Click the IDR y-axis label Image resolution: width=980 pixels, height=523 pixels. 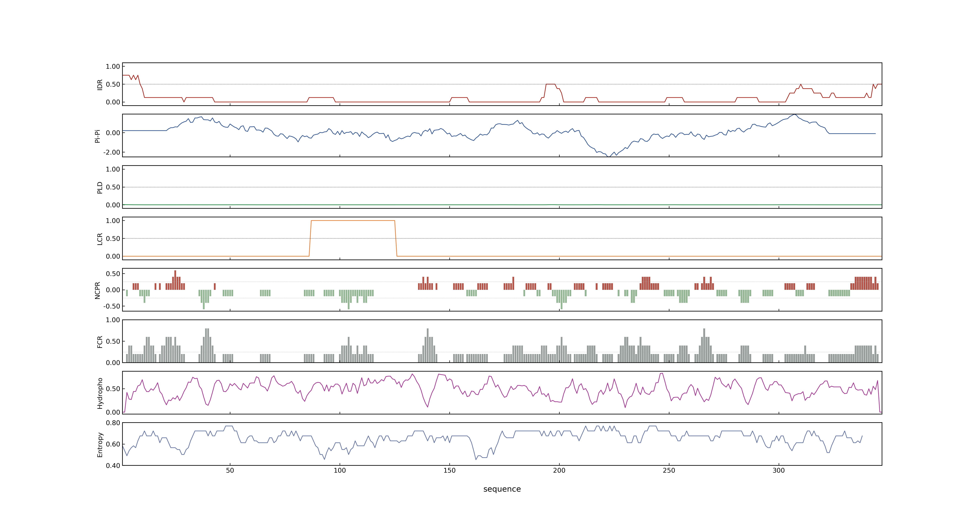[100, 85]
